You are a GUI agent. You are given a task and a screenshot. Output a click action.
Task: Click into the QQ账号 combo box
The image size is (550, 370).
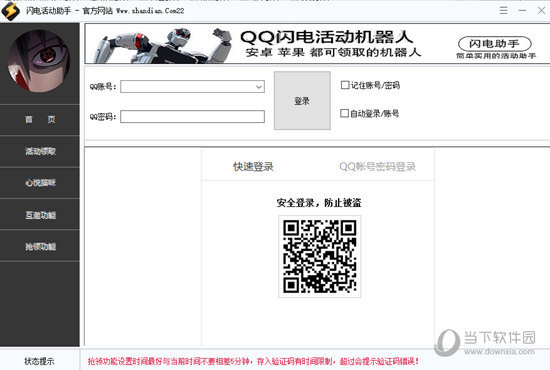point(192,87)
